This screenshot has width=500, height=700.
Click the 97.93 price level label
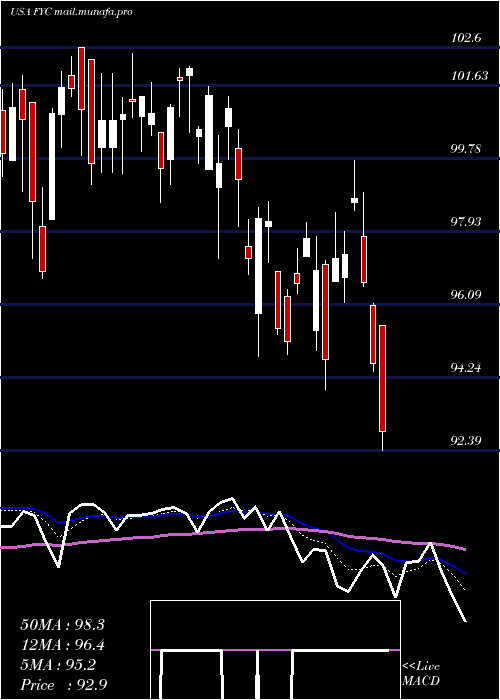tap(466, 221)
